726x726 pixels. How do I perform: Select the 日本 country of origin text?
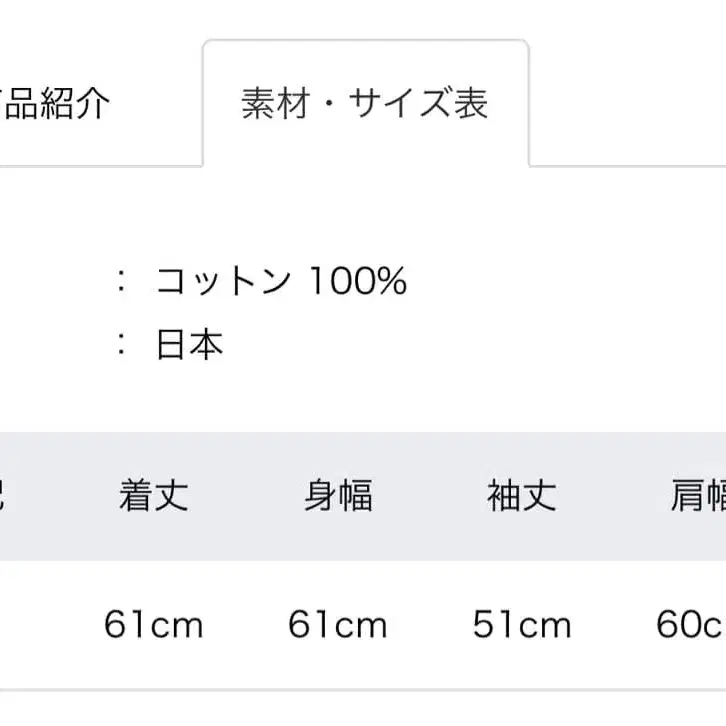190,344
